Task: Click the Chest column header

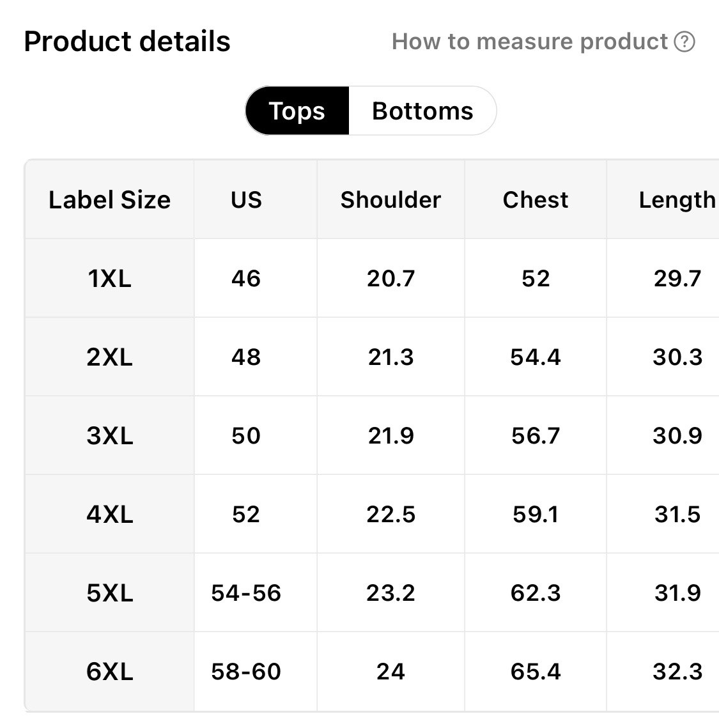Action: click(x=535, y=200)
